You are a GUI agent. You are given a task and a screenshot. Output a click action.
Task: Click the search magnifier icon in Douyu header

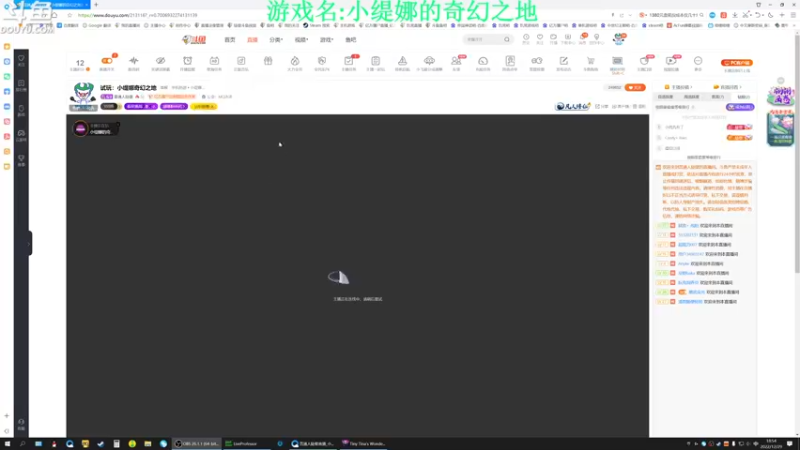point(507,39)
